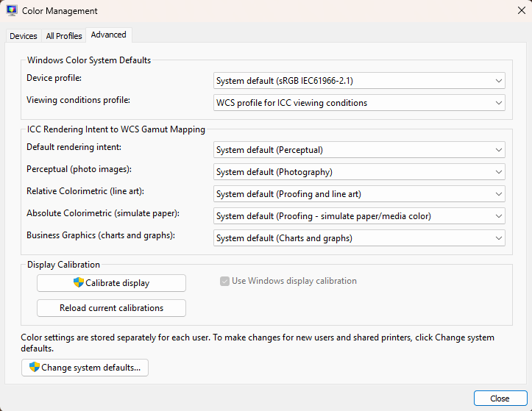Open the Device profile dropdown
The height and width of the screenshot is (411, 532).
tap(359, 81)
